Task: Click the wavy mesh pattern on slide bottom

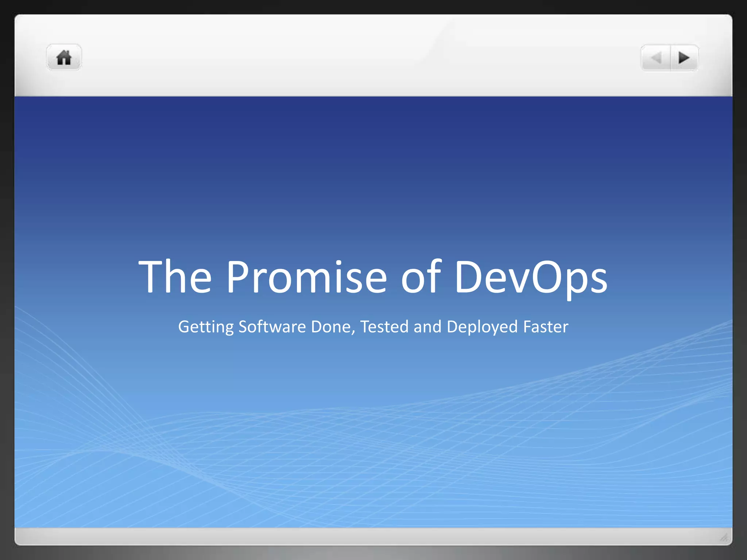Action: coord(365,456)
